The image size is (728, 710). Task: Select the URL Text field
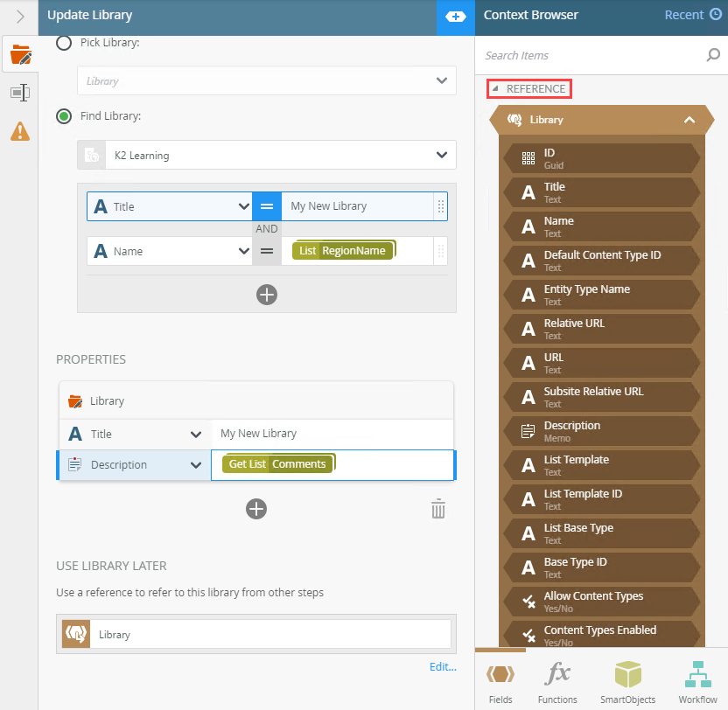[x=602, y=363]
